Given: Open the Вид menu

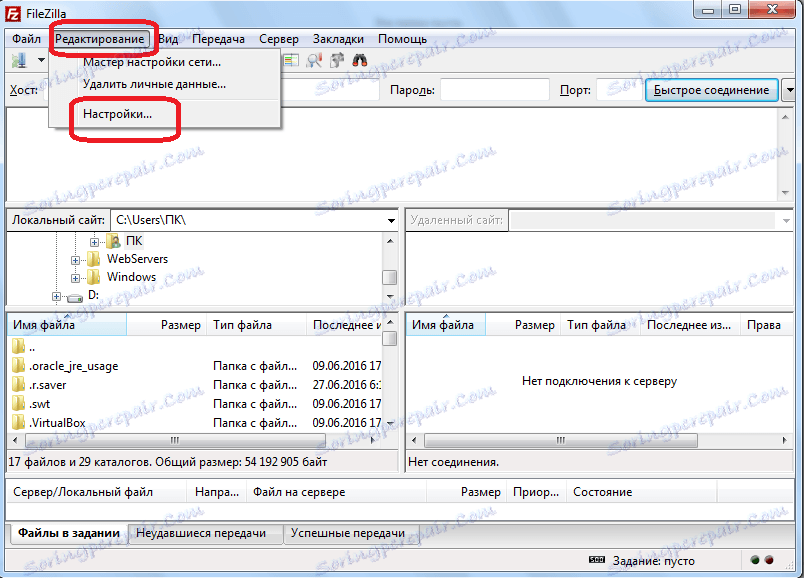Looking at the screenshot, I should point(168,39).
